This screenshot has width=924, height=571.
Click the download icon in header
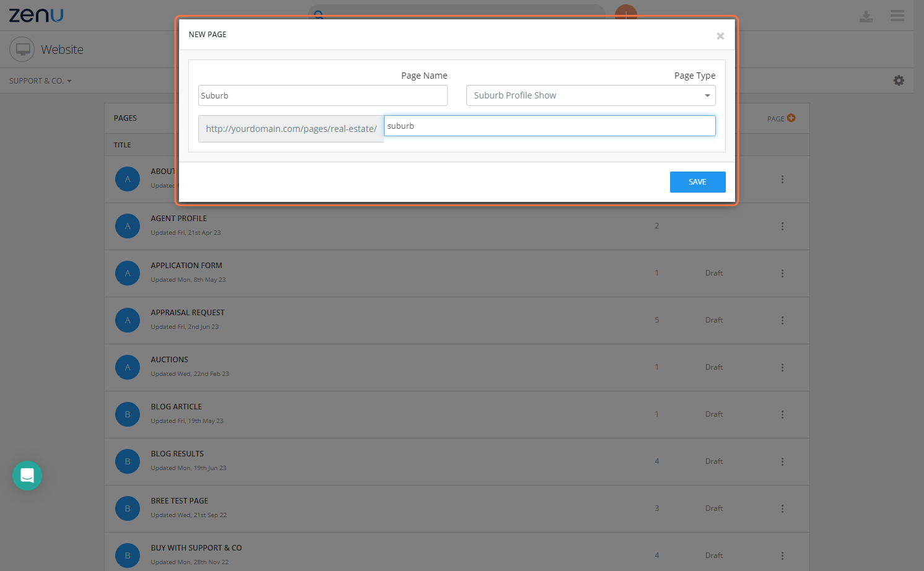tap(866, 17)
